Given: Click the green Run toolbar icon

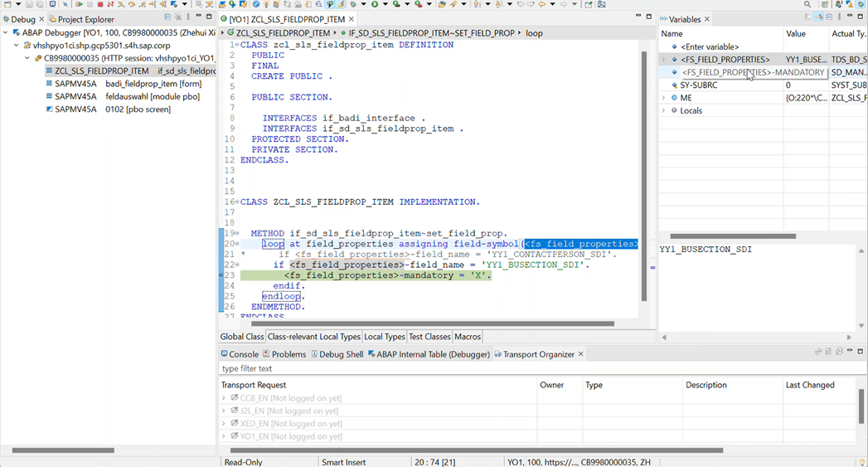Looking at the screenshot, I should [376, 5].
